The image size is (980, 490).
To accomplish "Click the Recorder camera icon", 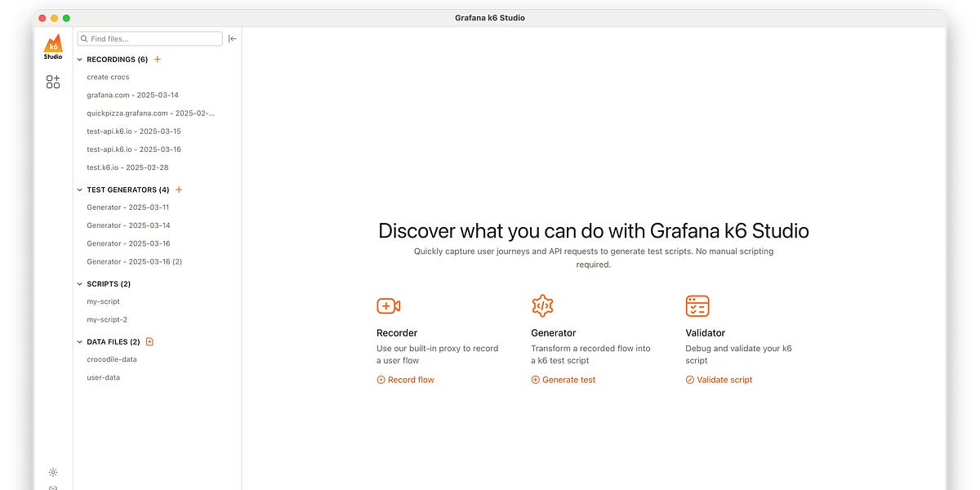I will 388,306.
